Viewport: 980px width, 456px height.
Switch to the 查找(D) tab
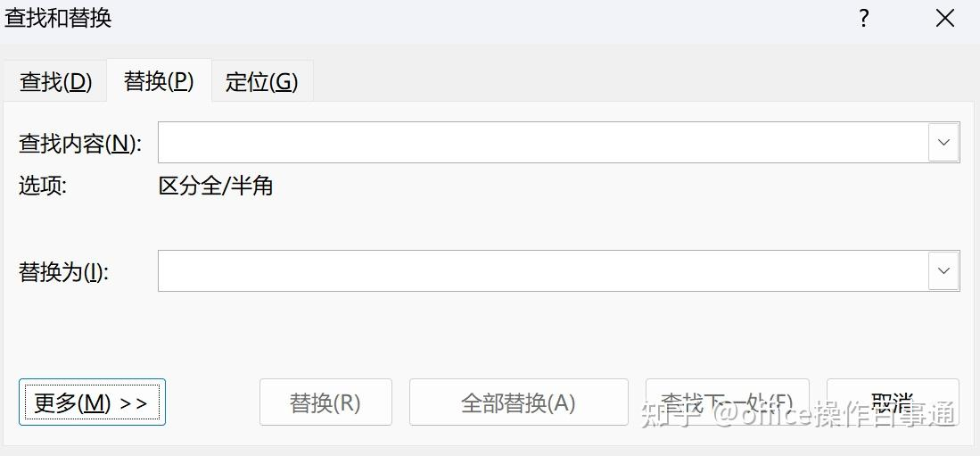tap(55, 82)
